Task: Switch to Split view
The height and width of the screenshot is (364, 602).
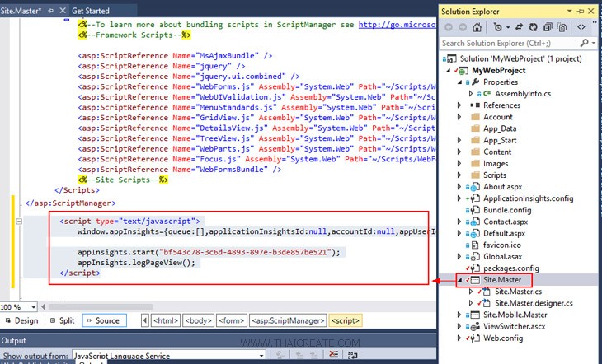Action: click(63, 320)
